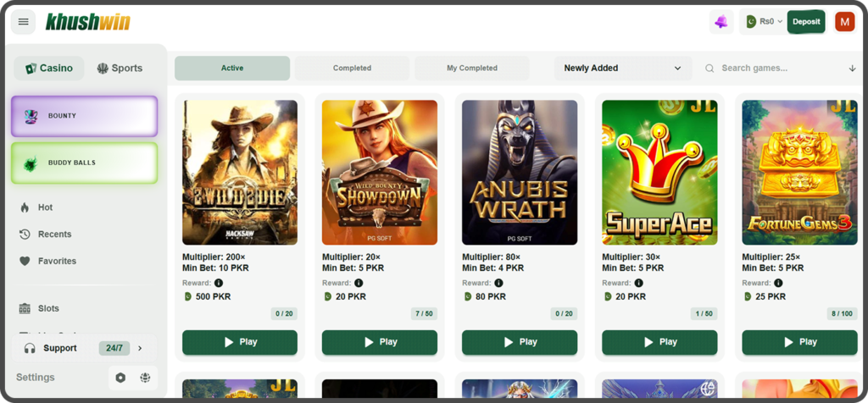The image size is (868, 403).
Task: Click the khushwin logo
Action: pyautogui.click(x=88, y=22)
